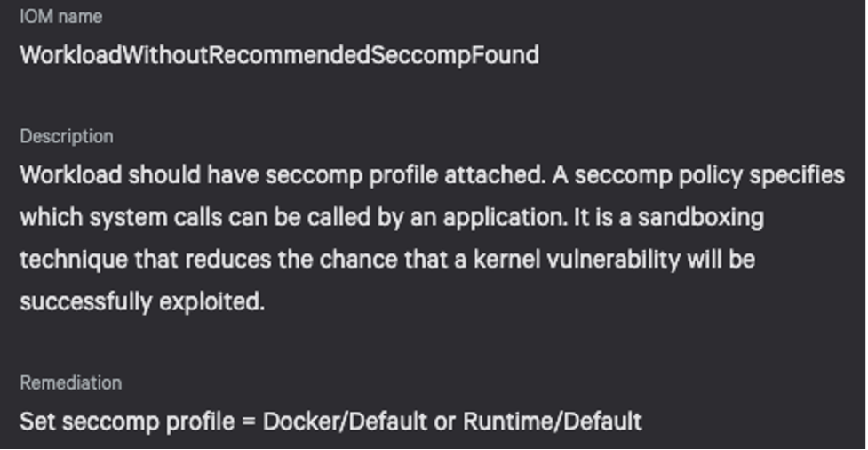Click the line starting 'technique that reduces'
The width and height of the screenshot is (868, 450).
click(x=387, y=260)
